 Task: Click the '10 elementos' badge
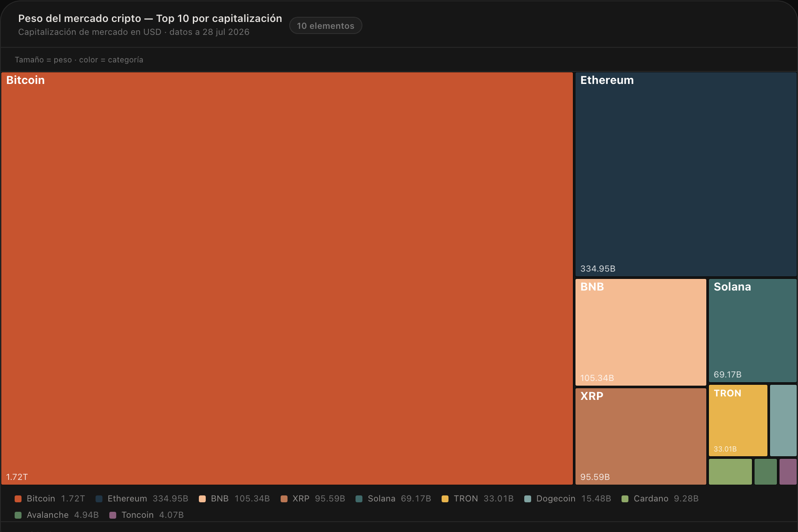click(326, 26)
